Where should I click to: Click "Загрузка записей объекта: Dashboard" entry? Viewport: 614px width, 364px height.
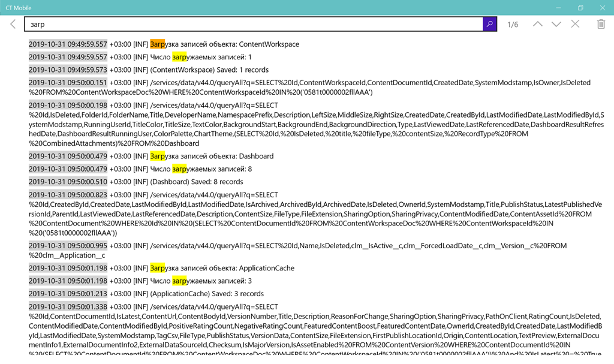(x=212, y=157)
